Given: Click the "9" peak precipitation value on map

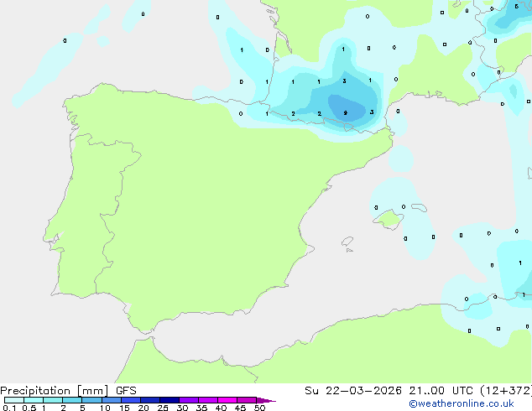Looking at the screenshot, I should coord(345,113).
